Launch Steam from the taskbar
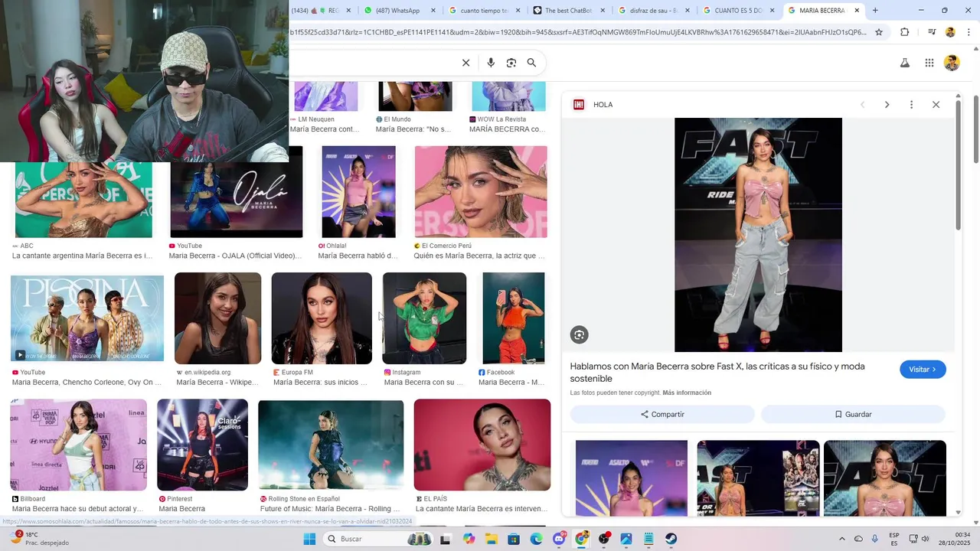Screen dimensions: 980x551 click(671, 539)
